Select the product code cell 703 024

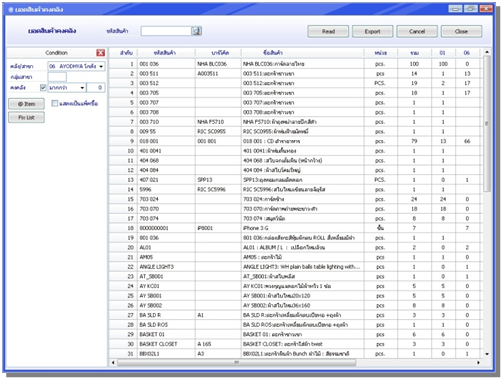tap(166, 199)
